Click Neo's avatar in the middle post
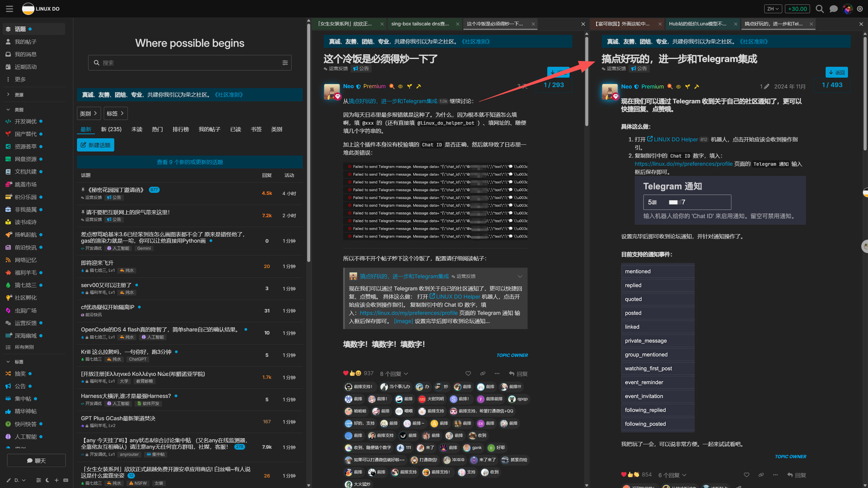Screen dimensions: 868x488 (332, 91)
